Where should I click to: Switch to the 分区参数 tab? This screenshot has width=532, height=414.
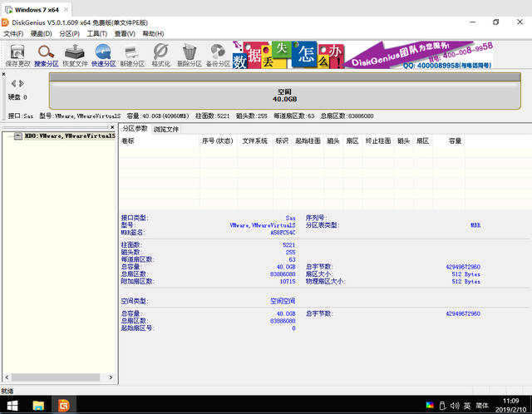click(135, 129)
